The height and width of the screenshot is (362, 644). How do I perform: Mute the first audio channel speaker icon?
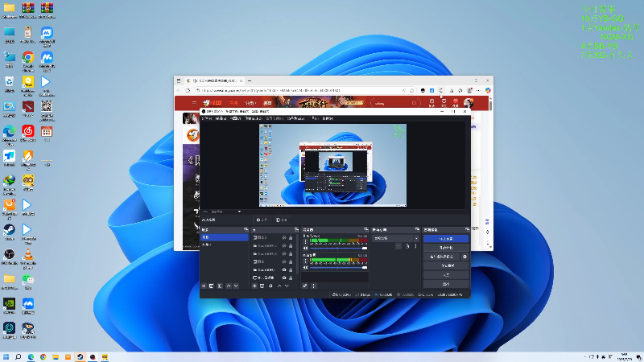tap(305, 249)
